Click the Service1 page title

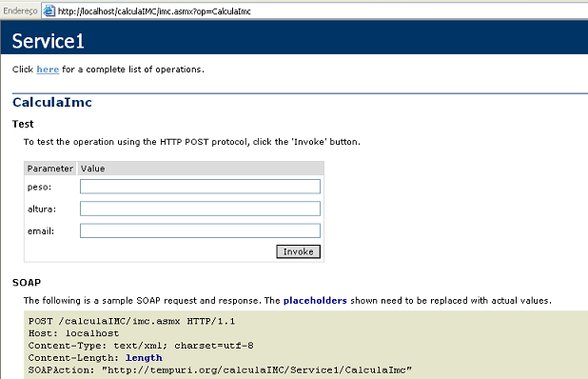pos(48,41)
